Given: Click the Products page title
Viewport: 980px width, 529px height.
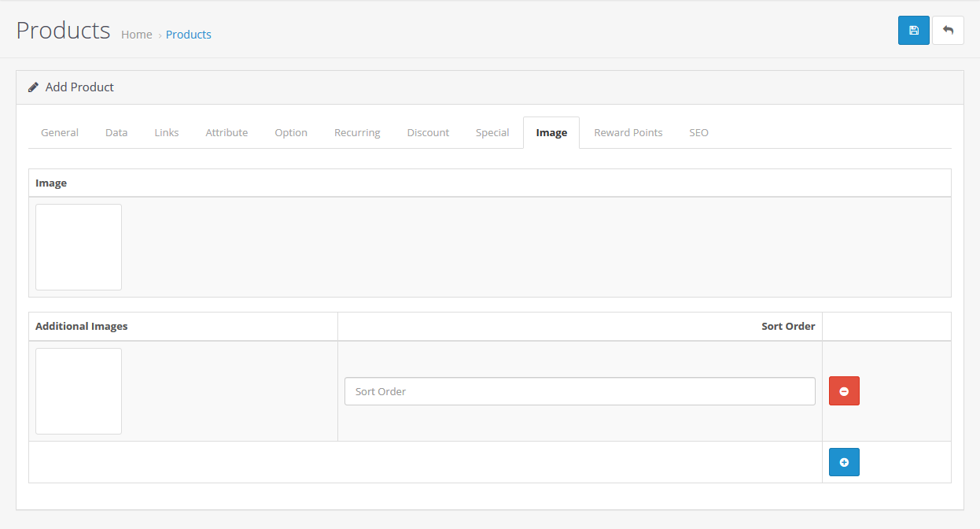Looking at the screenshot, I should coord(63,30).
